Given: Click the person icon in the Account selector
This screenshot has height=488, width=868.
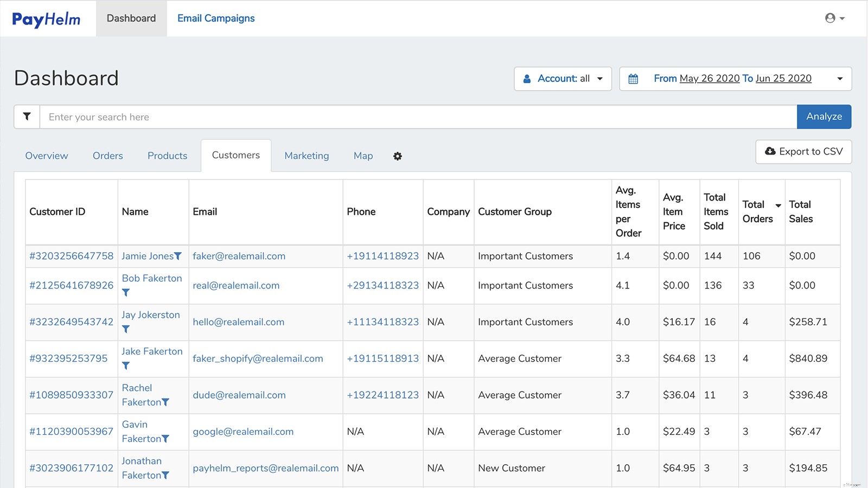Looking at the screenshot, I should [526, 78].
